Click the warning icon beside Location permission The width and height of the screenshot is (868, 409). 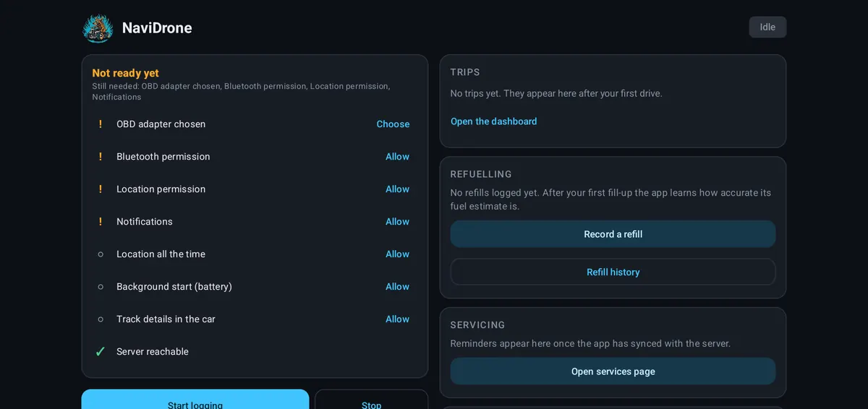(x=101, y=189)
